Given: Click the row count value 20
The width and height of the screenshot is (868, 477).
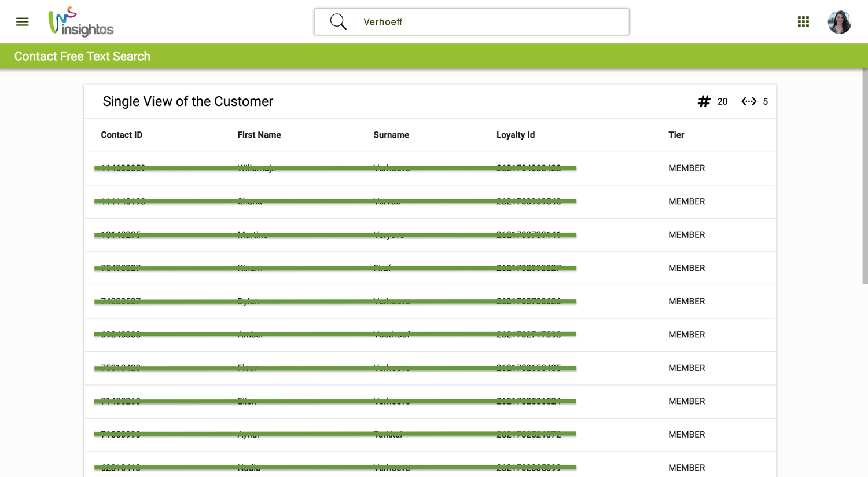Looking at the screenshot, I should coord(722,102).
